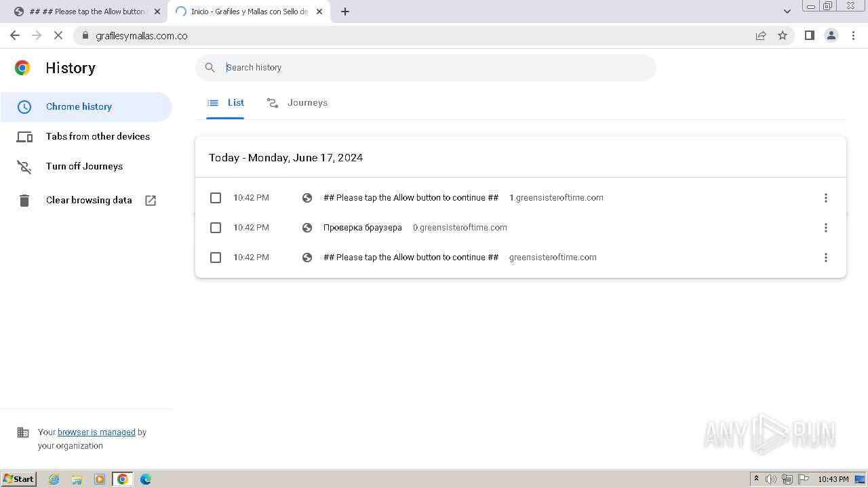Click the Tabs from other devices icon

coord(24,137)
